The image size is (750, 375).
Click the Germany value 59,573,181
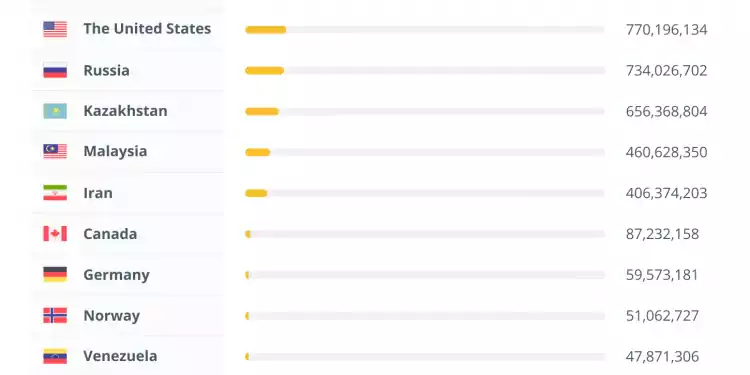pos(662,275)
